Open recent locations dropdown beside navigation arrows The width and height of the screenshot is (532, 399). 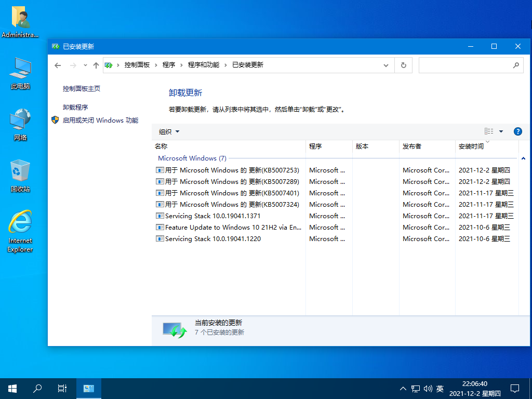click(x=85, y=65)
